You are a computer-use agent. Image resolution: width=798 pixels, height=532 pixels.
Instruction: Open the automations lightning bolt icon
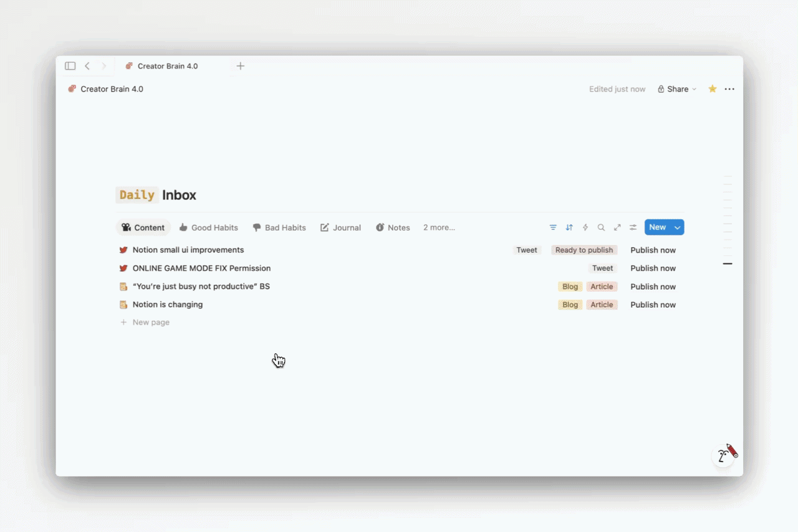tap(585, 227)
